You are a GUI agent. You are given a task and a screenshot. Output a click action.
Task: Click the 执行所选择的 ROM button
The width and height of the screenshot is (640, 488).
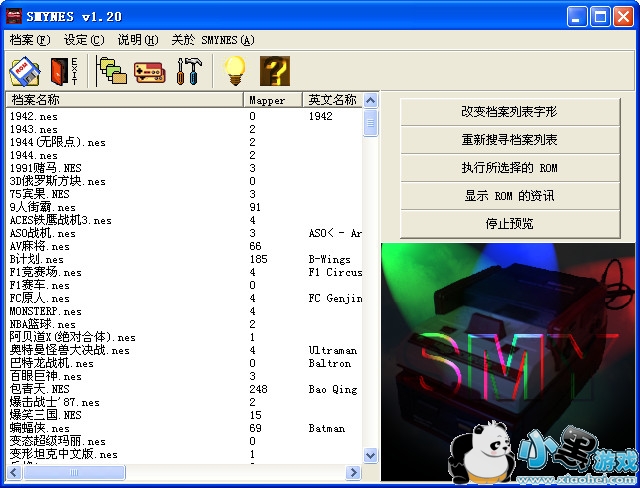(x=510, y=168)
